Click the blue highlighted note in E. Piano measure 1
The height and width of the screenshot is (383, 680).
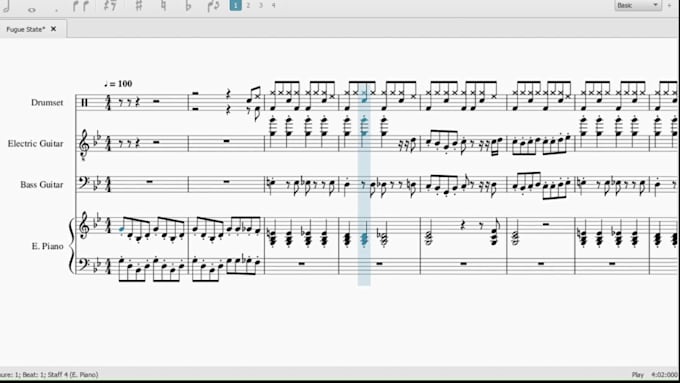[x=122, y=229]
